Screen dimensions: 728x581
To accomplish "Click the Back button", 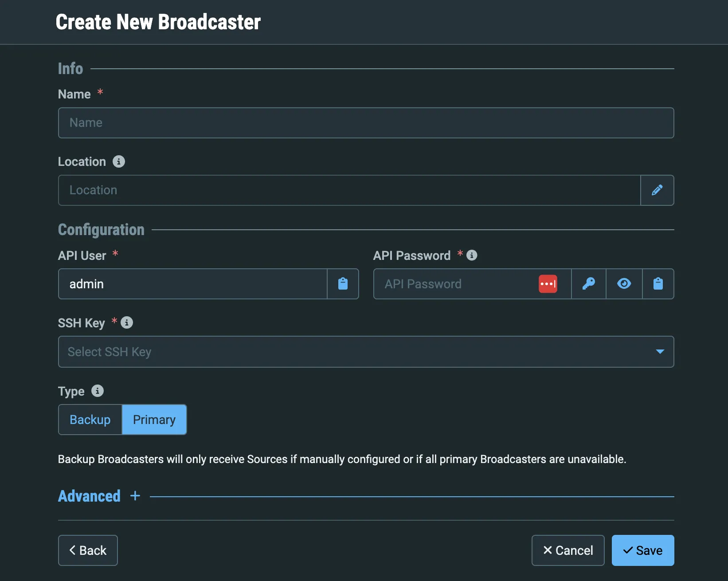I will (x=88, y=550).
